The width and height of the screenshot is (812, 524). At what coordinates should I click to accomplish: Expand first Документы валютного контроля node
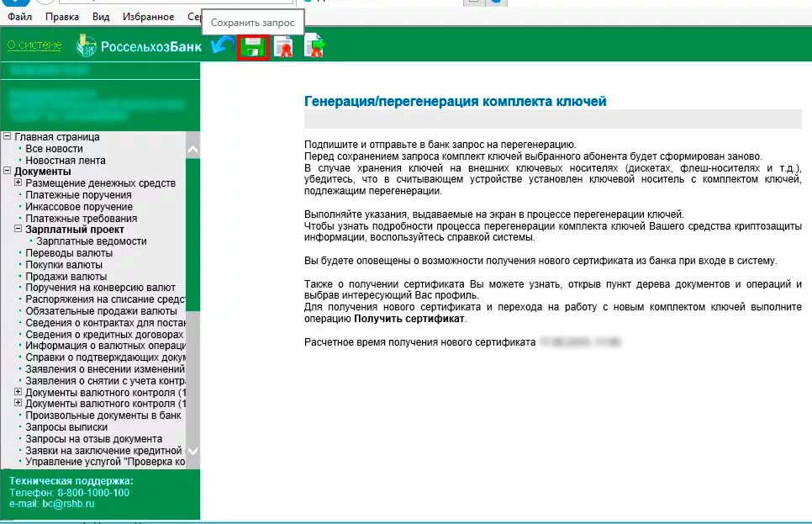click(18, 392)
